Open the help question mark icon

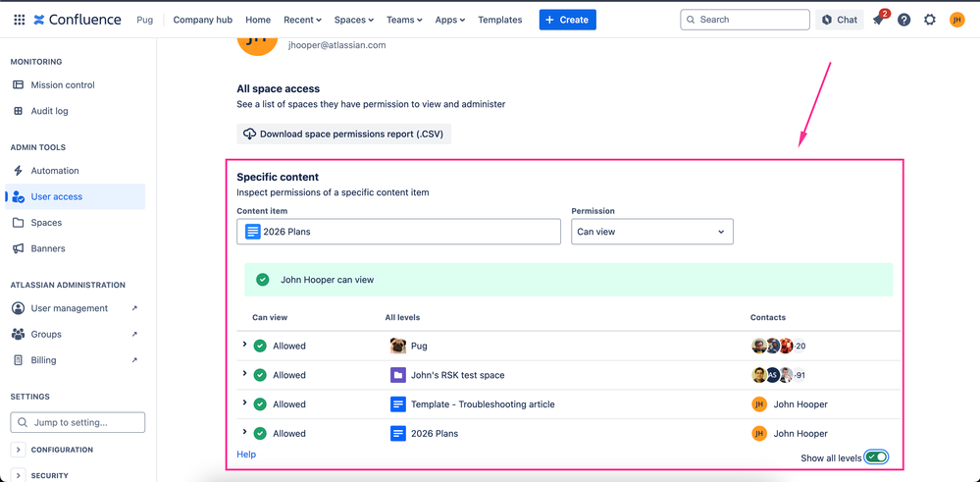tap(903, 20)
